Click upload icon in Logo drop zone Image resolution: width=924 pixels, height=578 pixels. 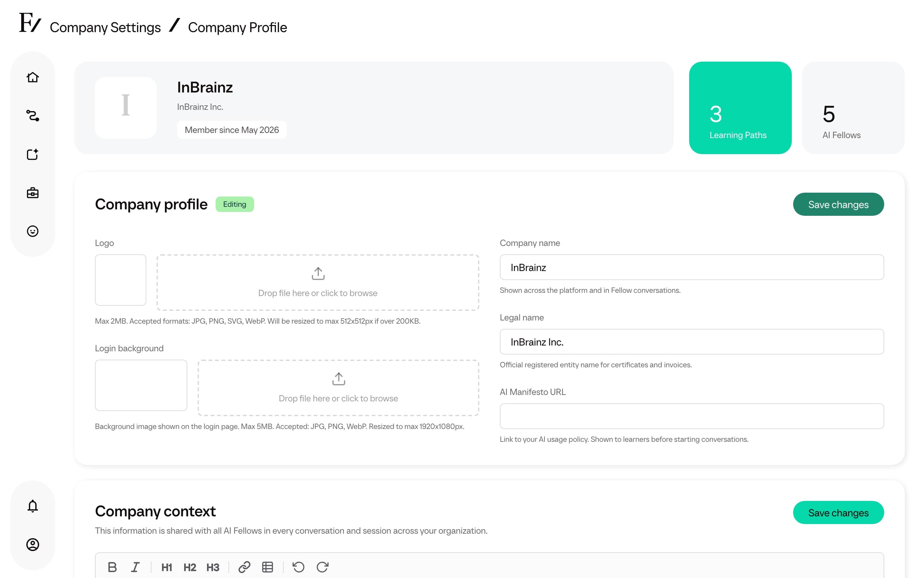click(x=318, y=274)
